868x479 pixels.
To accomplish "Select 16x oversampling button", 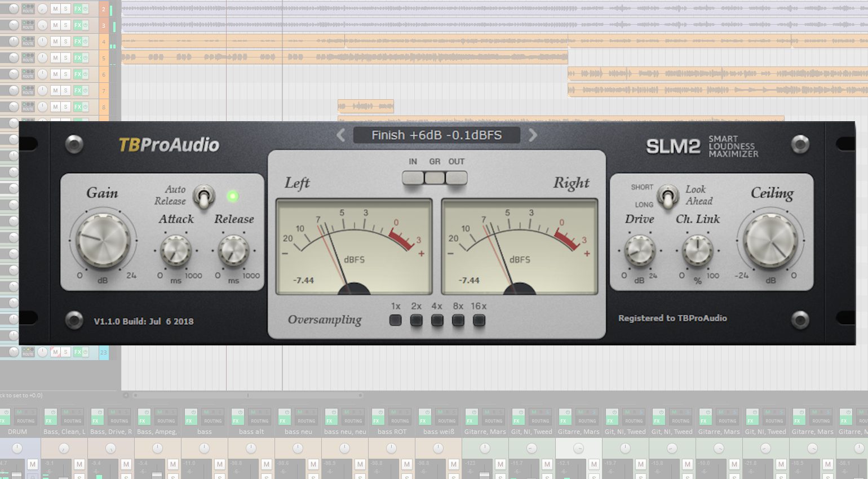I will point(479,321).
